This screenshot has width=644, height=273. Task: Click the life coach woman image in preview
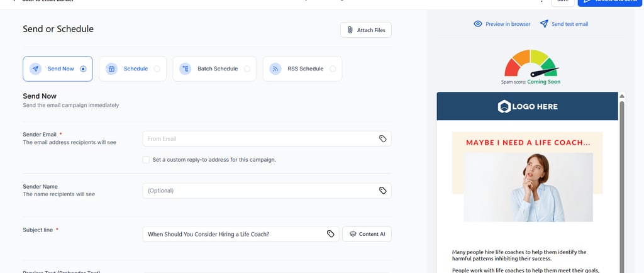(x=528, y=187)
